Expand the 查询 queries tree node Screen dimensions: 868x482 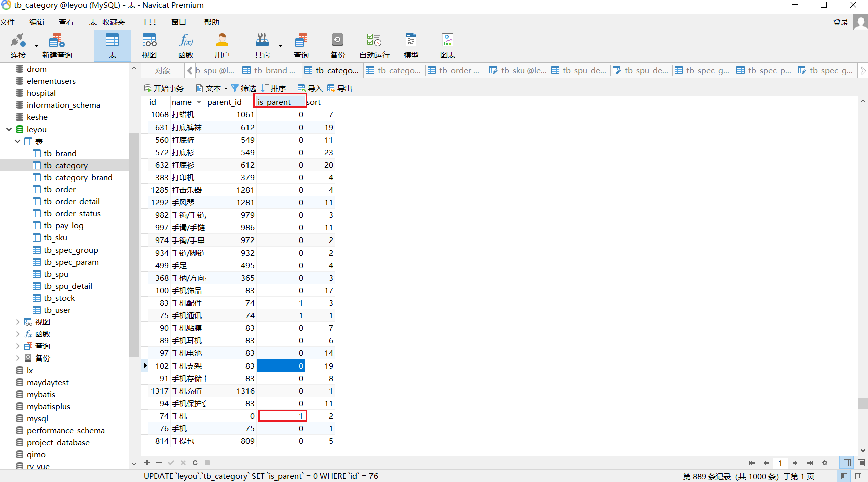click(x=17, y=346)
